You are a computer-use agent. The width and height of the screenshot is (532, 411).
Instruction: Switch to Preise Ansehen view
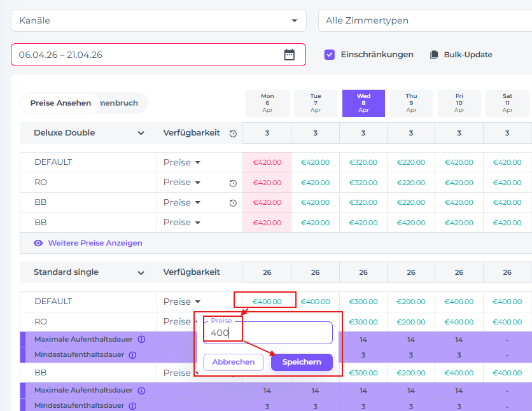60,103
